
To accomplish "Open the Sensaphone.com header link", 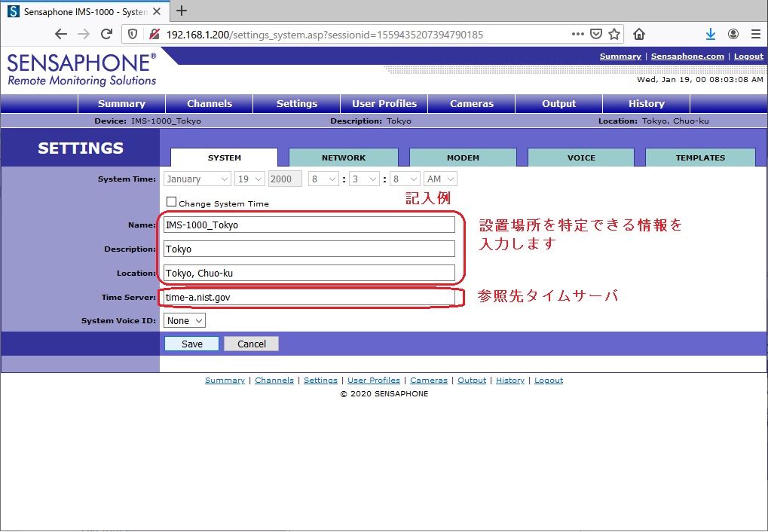I will click(687, 57).
